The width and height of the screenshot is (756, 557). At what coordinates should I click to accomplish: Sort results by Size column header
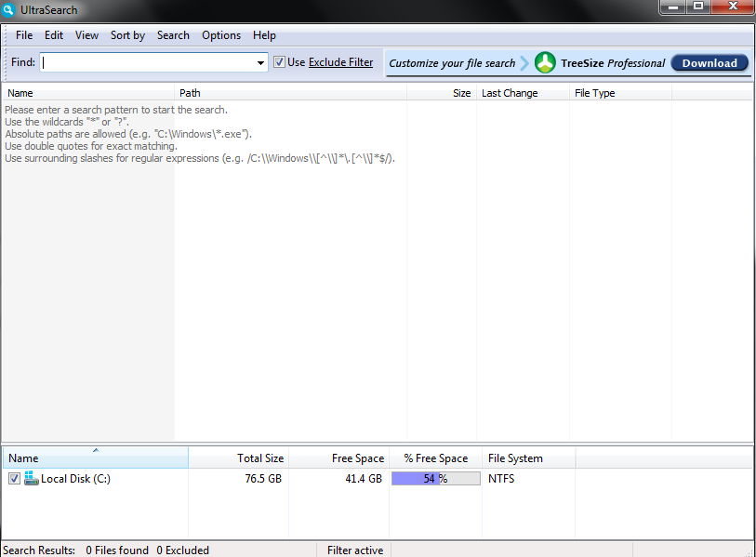pyautogui.click(x=442, y=93)
